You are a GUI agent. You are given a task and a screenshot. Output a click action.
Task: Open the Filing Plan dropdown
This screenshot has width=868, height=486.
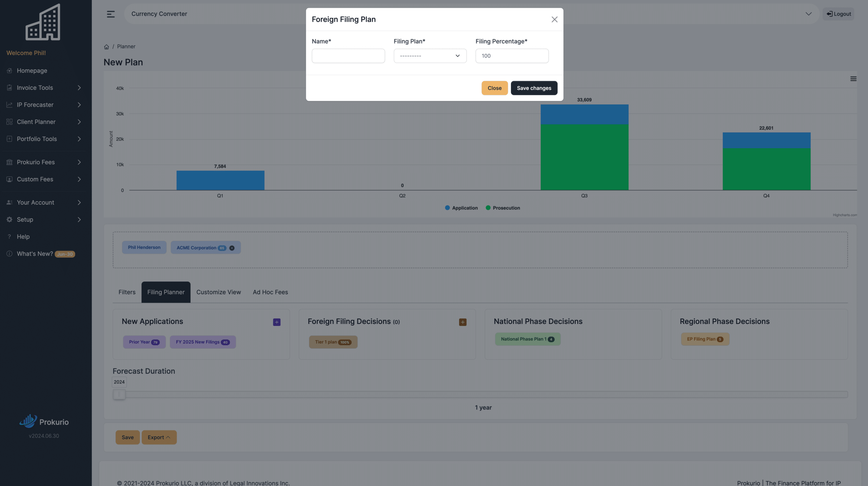pyautogui.click(x=430, y=56)
